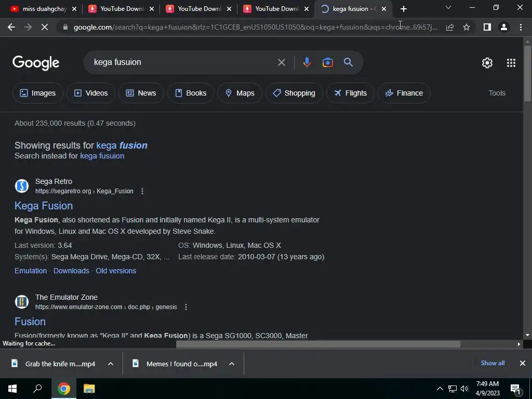Viewport: 532px width, 399px height.
Task: Filter results by Finance
Action: 404,93
